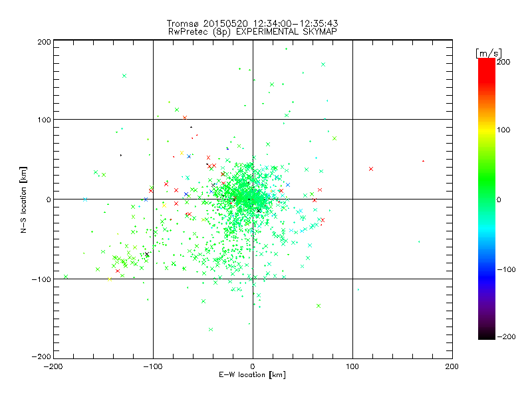This screenshot has width=532, height=399.
Task: Click the title line 'Tromsø 20150520 12:34:00-12:35:43'
Action: 252,23
